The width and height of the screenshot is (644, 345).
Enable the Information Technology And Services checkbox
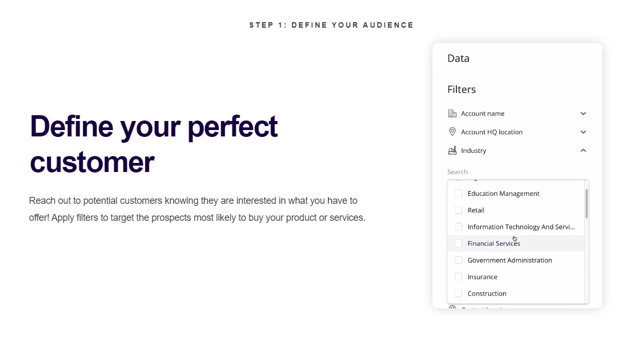(458, 227)
